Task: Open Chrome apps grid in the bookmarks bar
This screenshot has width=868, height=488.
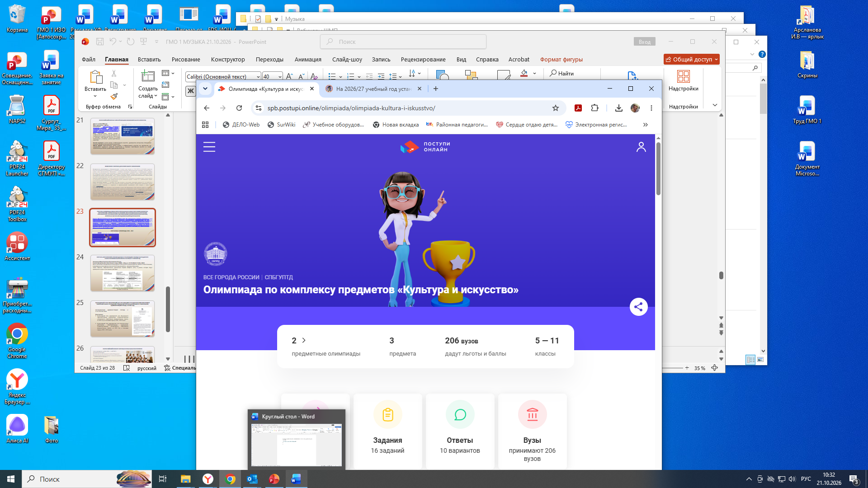Action: [x=205, y=125]
